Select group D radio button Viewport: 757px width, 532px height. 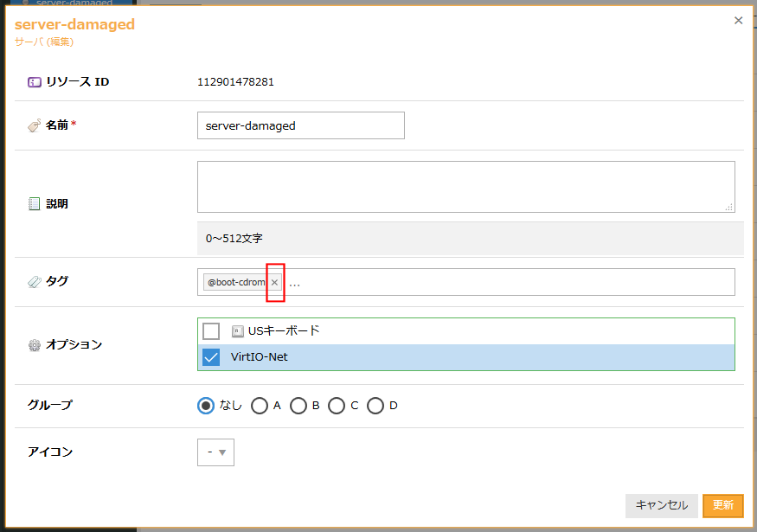click(x=375, y=406)
